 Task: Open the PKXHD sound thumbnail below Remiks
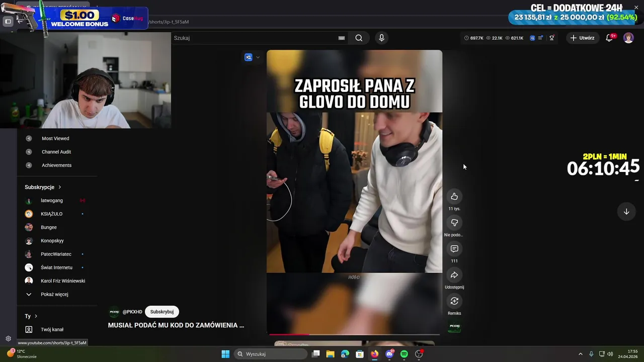tap(454, 326)
